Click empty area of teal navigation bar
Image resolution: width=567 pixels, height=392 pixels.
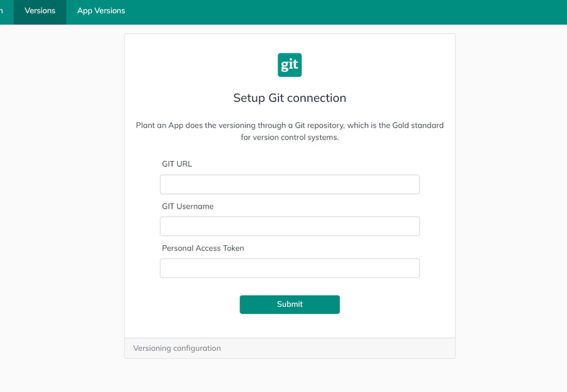pos(343,12)
